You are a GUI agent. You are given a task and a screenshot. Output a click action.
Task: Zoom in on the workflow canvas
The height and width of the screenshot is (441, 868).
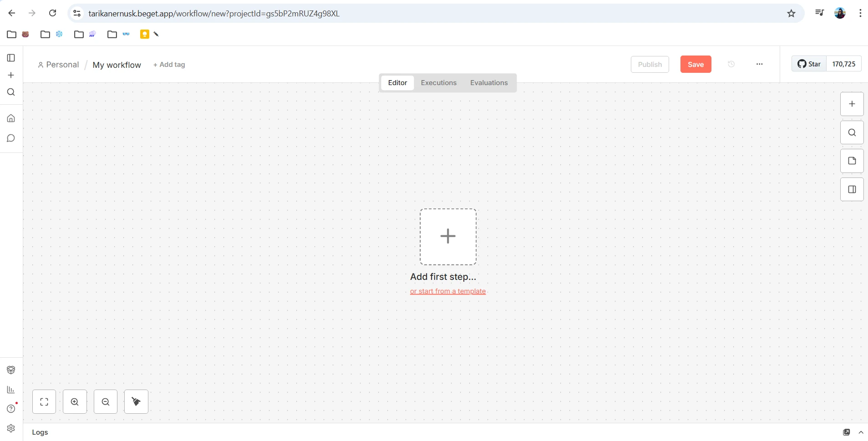[75, 402]
